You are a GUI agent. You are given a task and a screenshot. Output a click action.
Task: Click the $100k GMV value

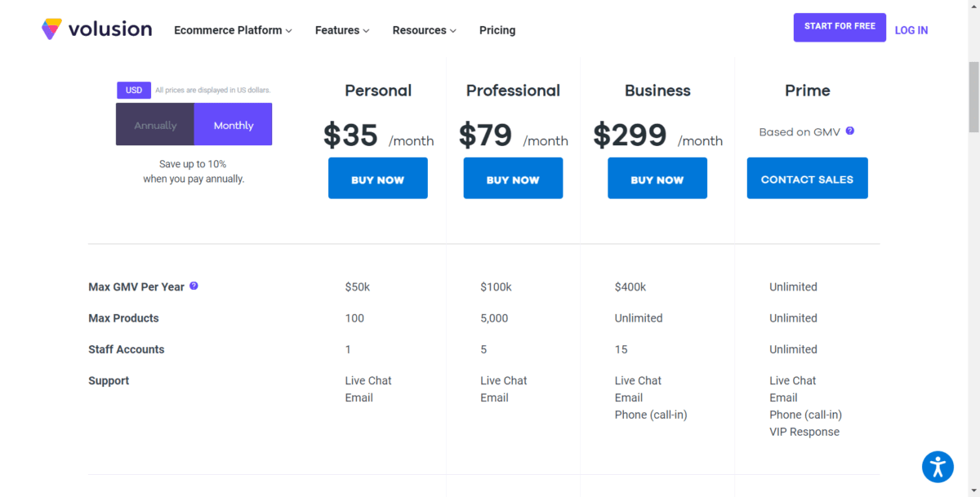(496, 287)
